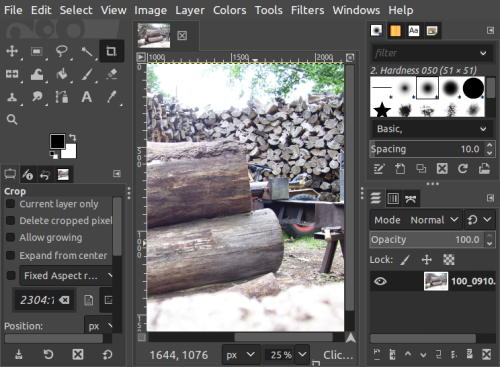Select the Free Select lasso tool
This screenshot has height=367, width=500.
(62, 51)
